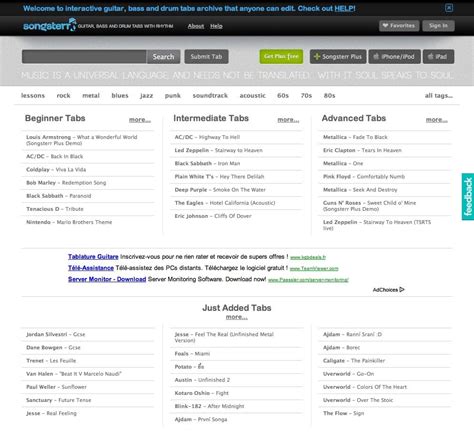Open Favorites with the heart button

[x=399, y=26]
